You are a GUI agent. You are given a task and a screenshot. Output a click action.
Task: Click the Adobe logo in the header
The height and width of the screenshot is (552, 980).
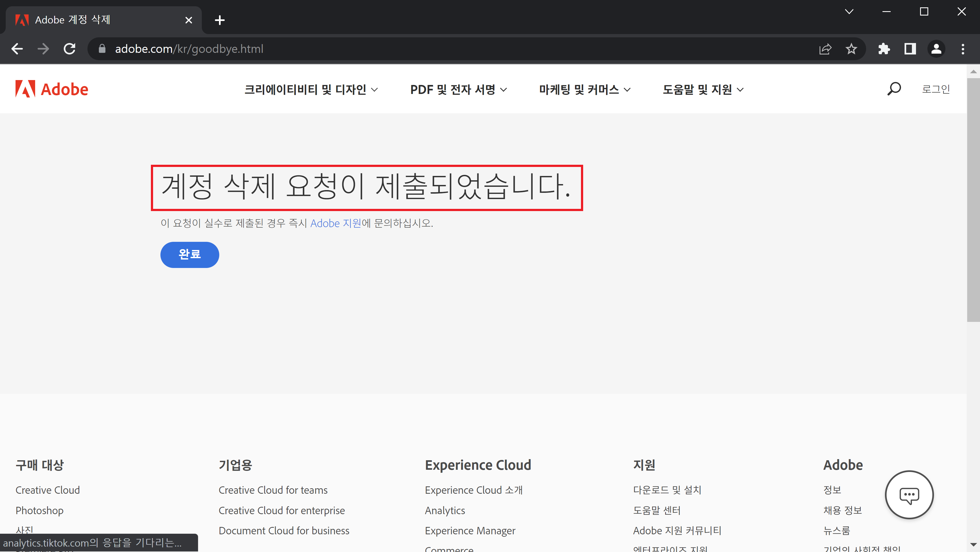click(51, 89)
